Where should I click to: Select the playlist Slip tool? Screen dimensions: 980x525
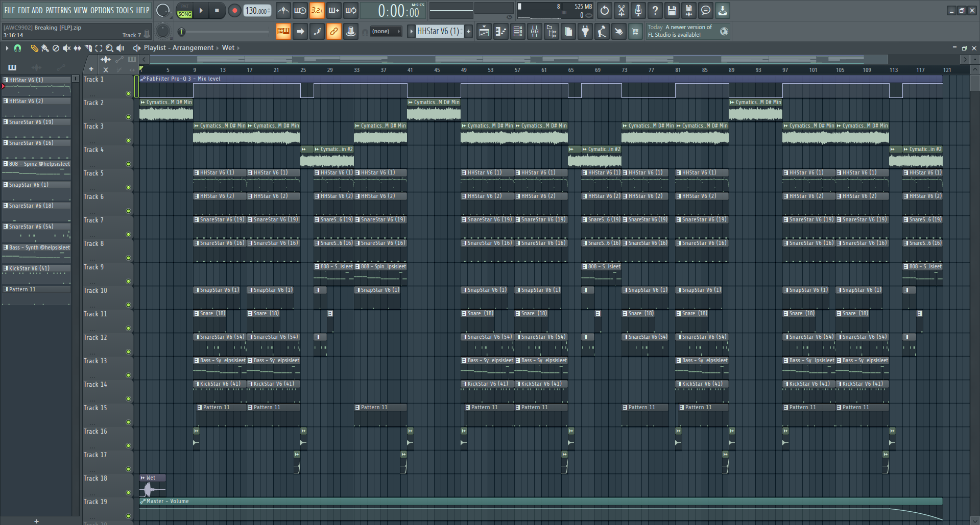coord(77,48)
